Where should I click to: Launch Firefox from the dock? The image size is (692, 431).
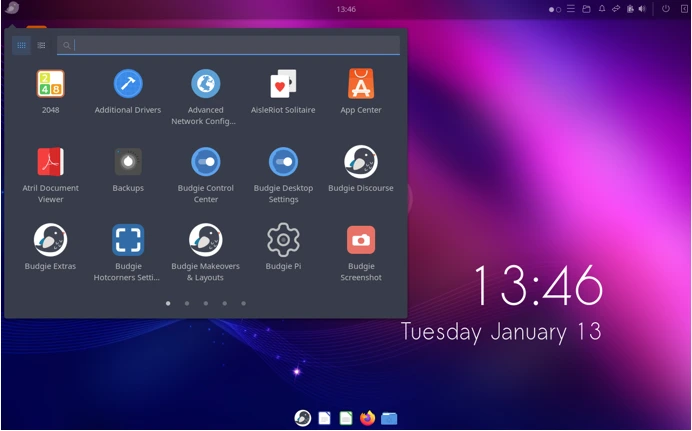(x=367, y=417)
